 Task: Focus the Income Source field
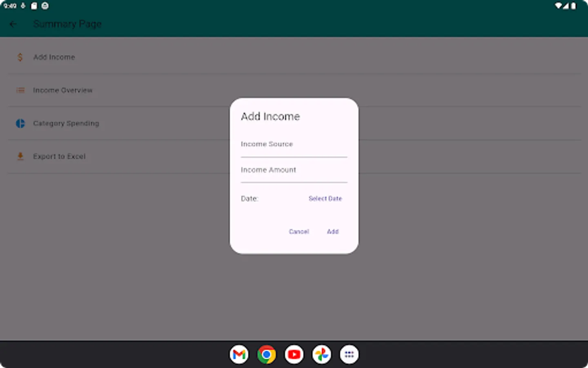click(293, 147)
